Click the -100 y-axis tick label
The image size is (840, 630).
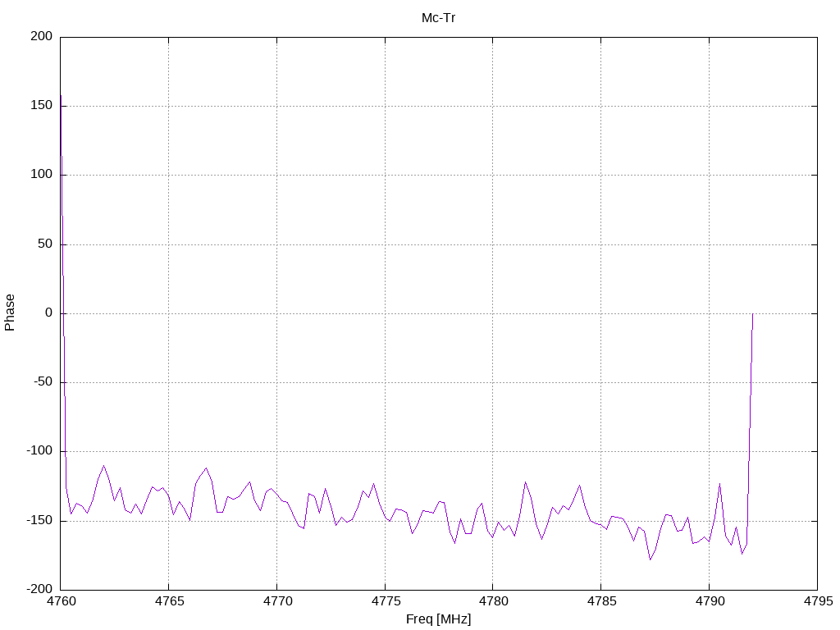click(x=39, y=451)
